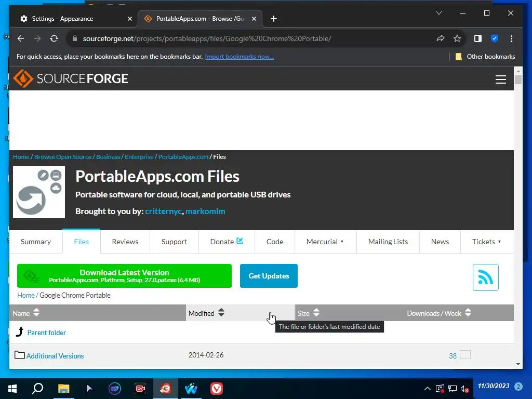This screenshot has height=399, width=532.
Task: Click the Parent folder up-arrow icon
Action: pyautogui.click(x=20, y=331)
